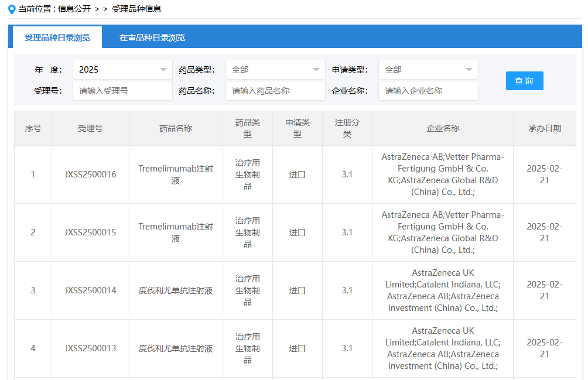Click the 承办日期 column header

click(545, 128)
